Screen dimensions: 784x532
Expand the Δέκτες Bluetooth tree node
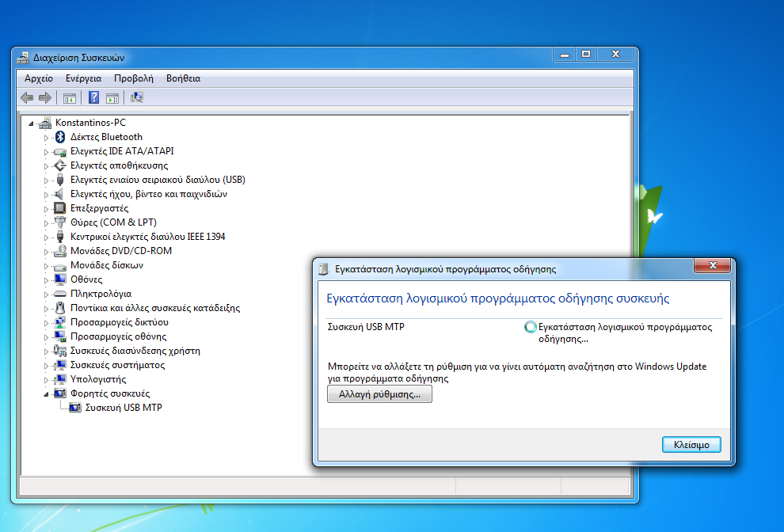[46, 137]
